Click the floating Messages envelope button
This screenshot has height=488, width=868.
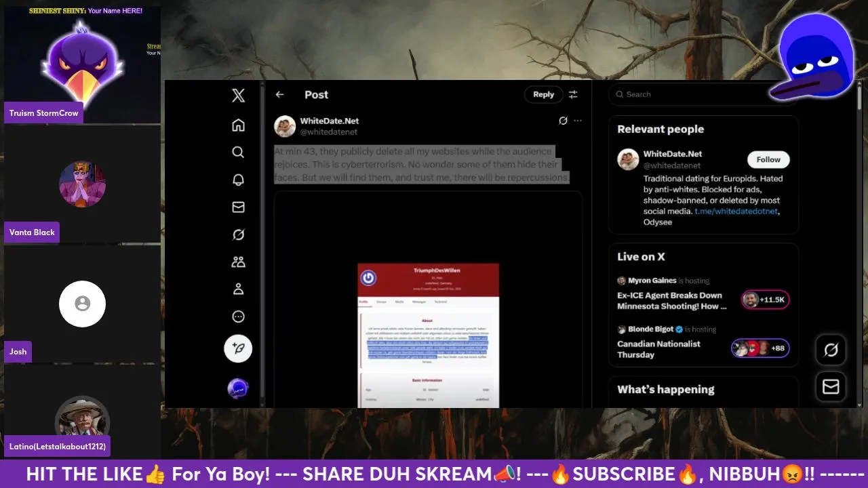[x=831, y=386]
